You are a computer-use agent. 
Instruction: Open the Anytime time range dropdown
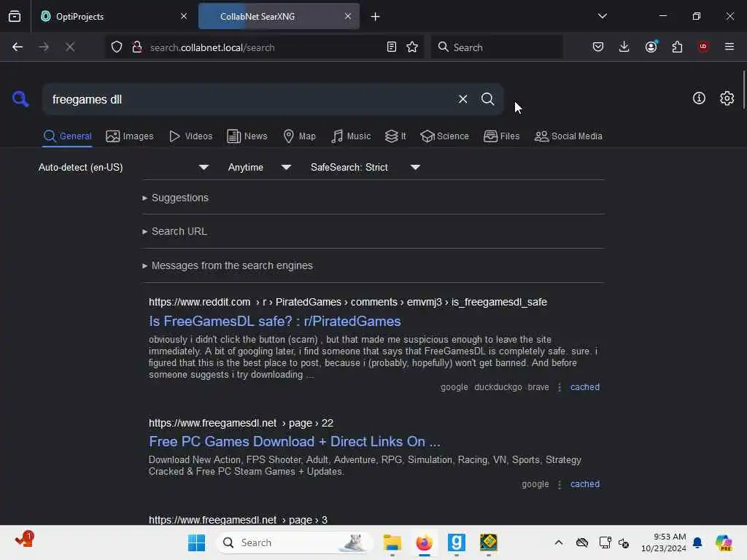point(260,167)
